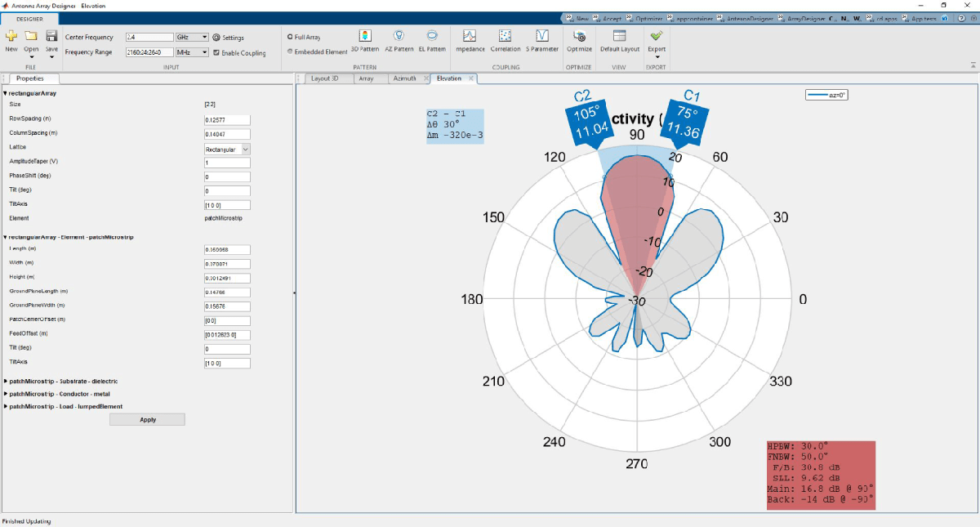Run the Optimize tool
The width and height of the screenshot is (980, 527).
[580, 36]
